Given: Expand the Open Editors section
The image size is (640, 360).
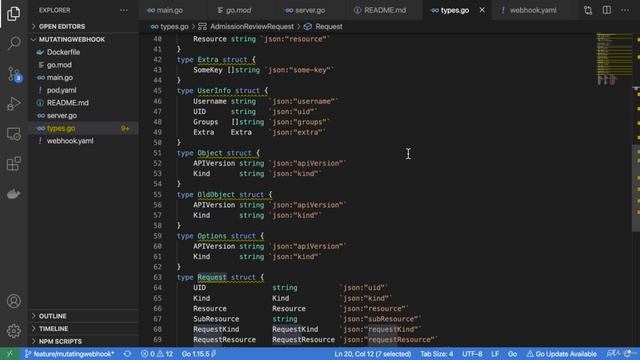Looking at the screenshot, I should (83, 26).
